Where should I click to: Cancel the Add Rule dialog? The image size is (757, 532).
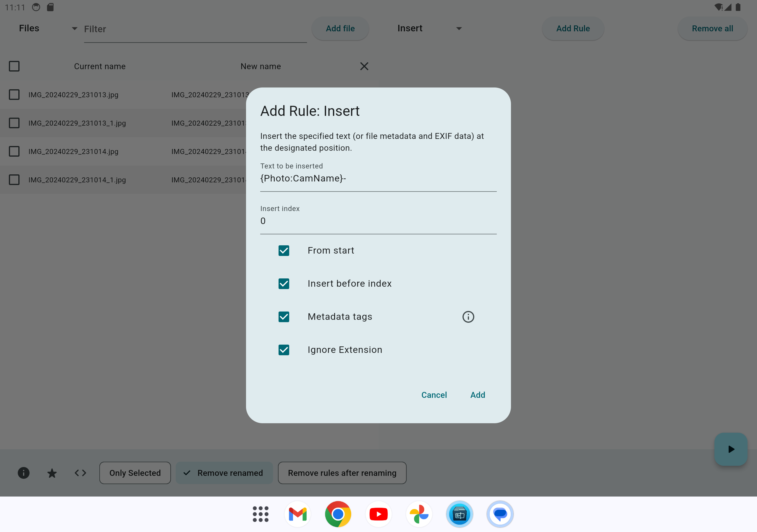click(x=434, y=395)
